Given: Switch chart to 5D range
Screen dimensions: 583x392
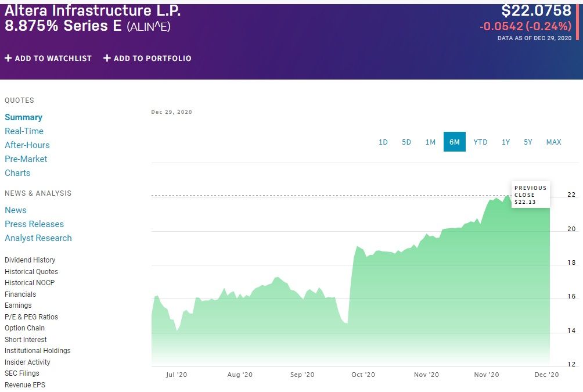Looking at the screenshot, I should point(406,142).
